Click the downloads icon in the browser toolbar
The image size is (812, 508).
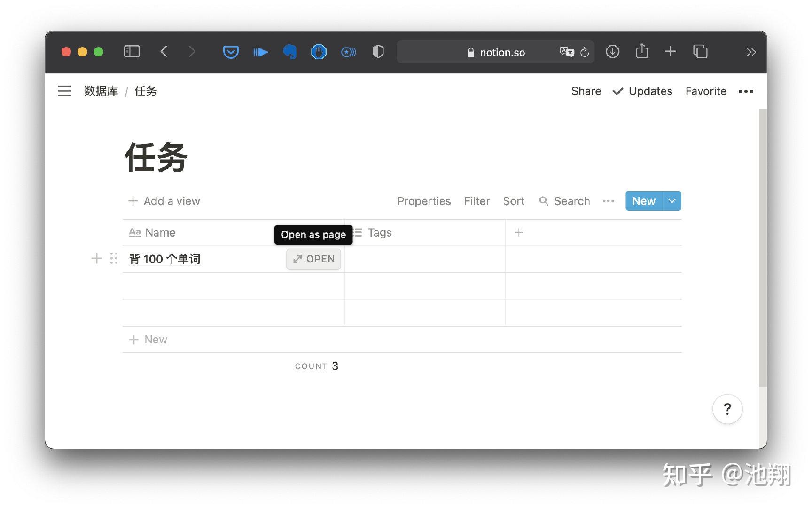[x=612, y=52]
